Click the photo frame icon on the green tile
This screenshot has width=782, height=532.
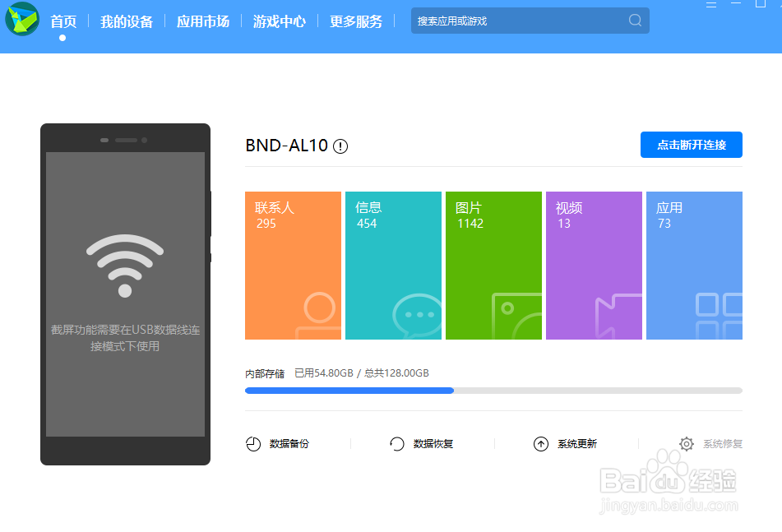516,316
